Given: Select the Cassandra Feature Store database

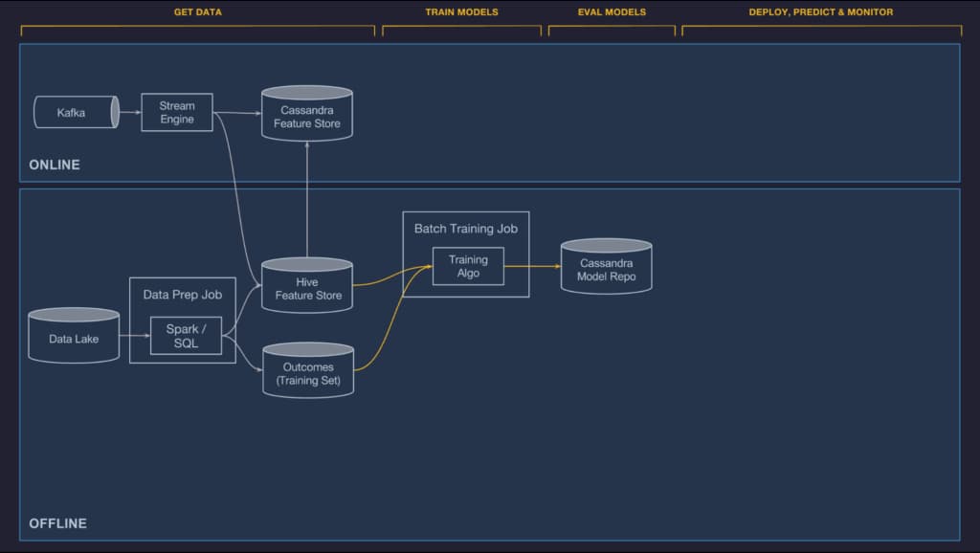Looking at the screenshot, I should pos(307,113).
